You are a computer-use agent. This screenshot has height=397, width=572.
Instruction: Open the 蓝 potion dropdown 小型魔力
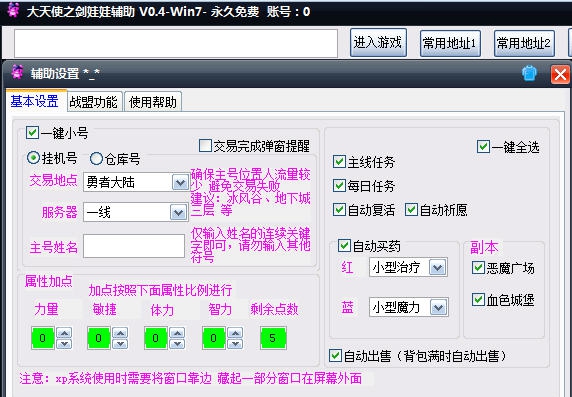click(x=409, y=307)
